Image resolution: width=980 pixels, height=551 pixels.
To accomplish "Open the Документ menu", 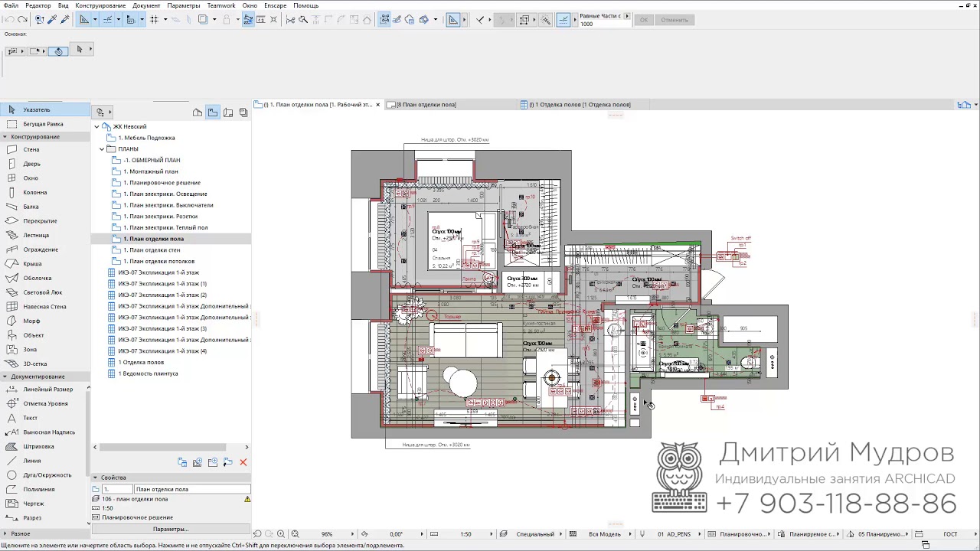I will (x=146, y=5).
